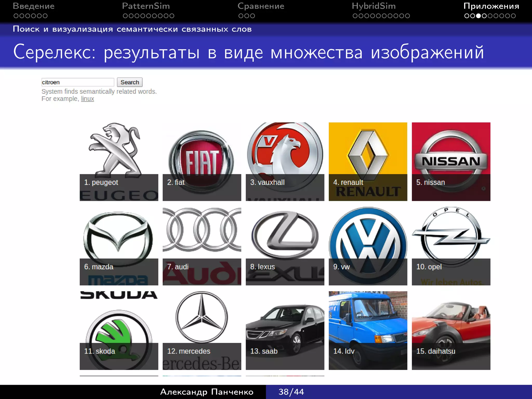Click the '10. opel' caption label
This screenshot has height=399, width=532.
[429, 267]
